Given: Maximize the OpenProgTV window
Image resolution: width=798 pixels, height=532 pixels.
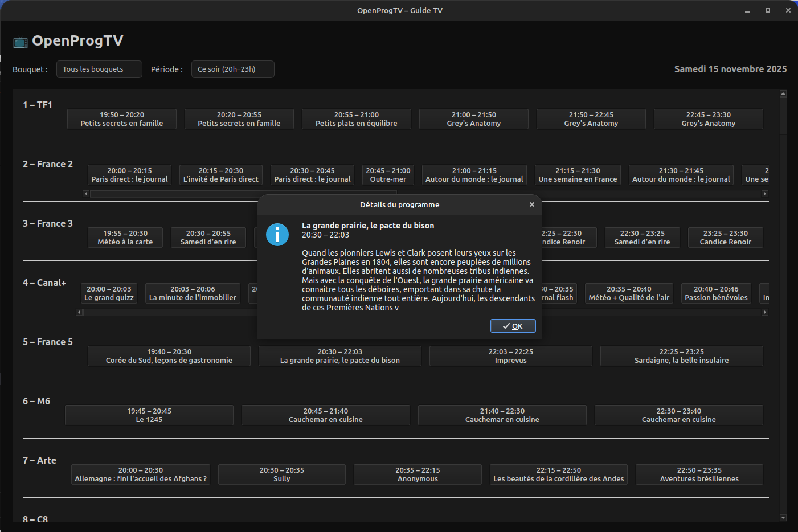Looking at the screenshot, I should (767, 10).
